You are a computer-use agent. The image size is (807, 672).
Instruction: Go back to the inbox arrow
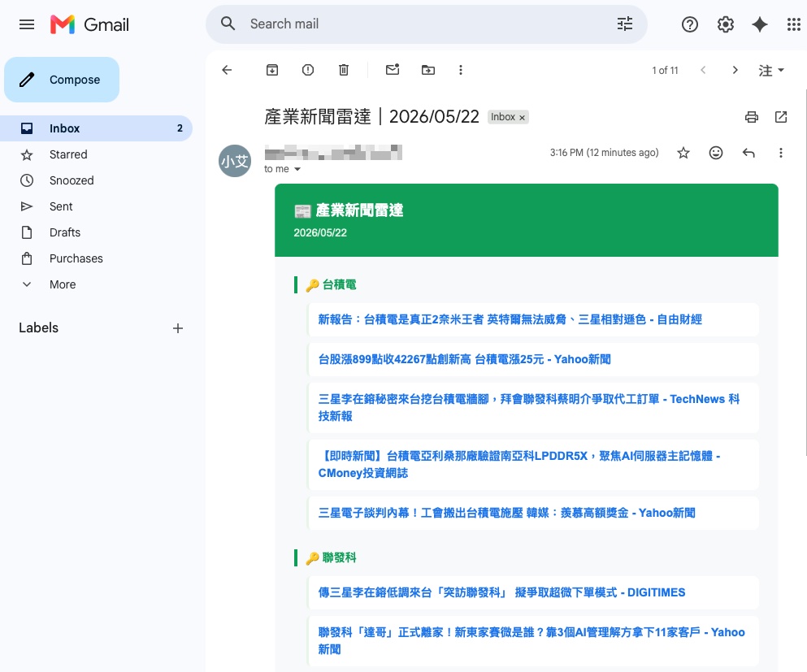pos(227,70)
